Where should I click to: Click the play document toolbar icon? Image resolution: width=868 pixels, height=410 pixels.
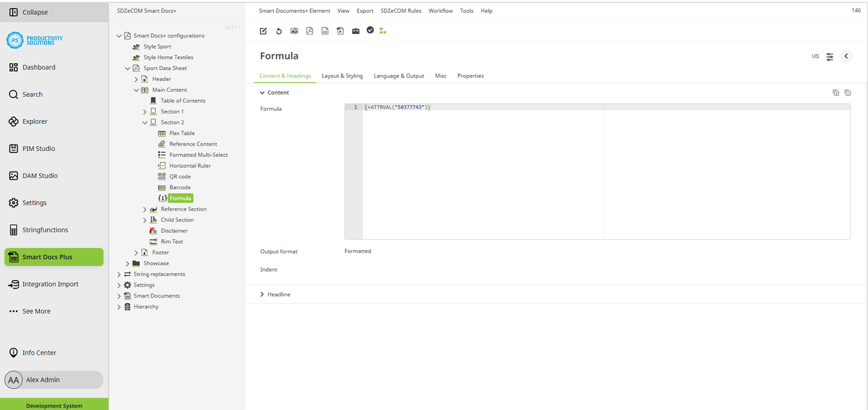[x=340, y=31]
